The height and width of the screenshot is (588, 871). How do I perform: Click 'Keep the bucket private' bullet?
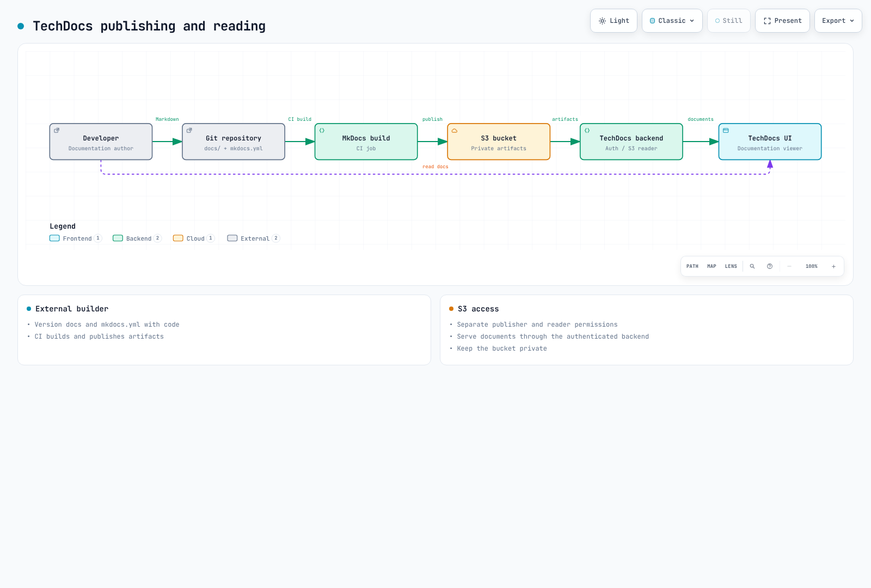(502, 348)
